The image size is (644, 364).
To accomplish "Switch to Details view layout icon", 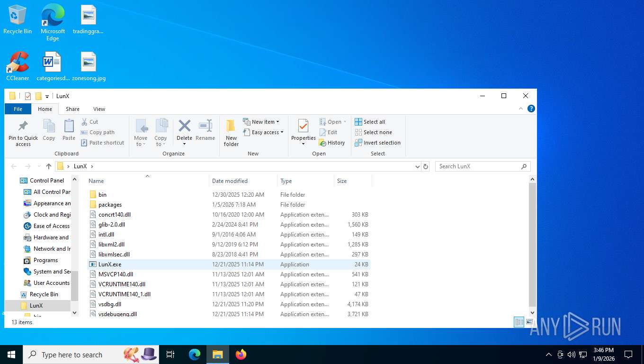I will pos(519,322).
